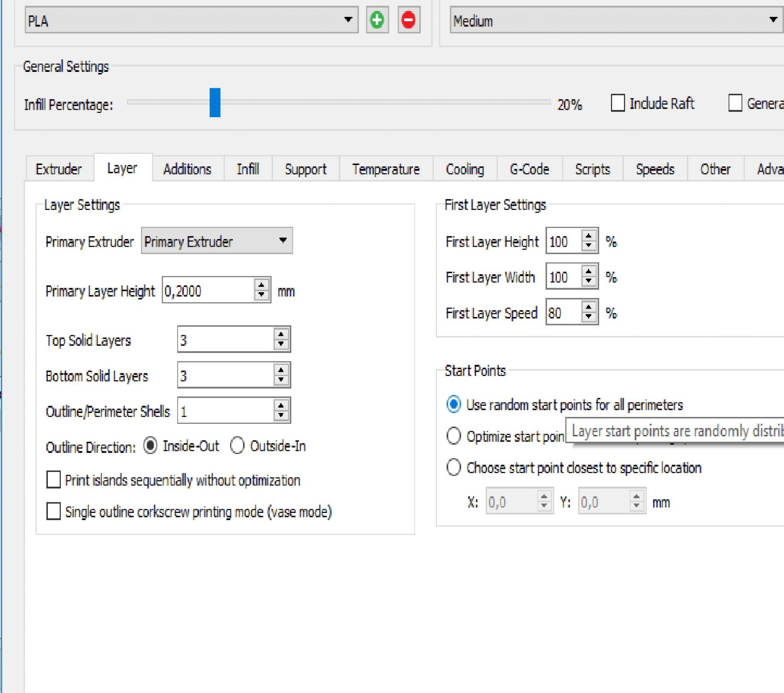This screenshot has width=784, height=693.
Task: Open the Medium quality dropdown
Action: coord(616,20)
